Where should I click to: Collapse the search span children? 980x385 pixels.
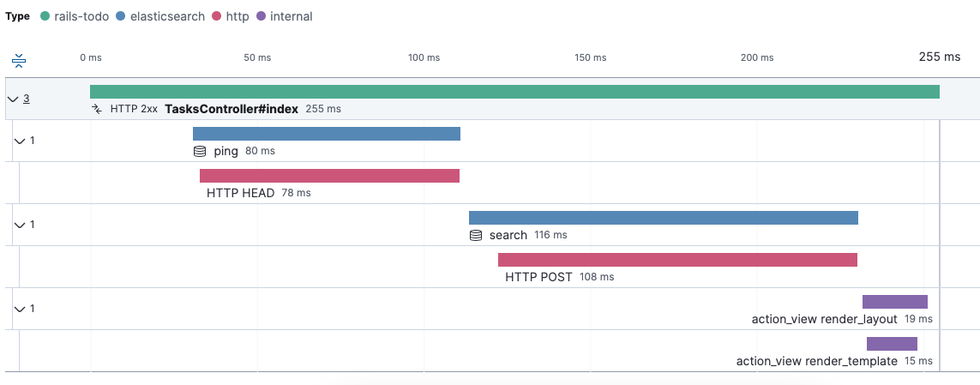click(20, 225)
